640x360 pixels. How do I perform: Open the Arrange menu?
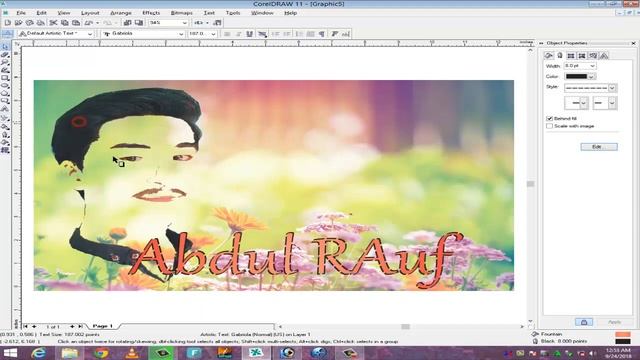(x=121, y=13)
